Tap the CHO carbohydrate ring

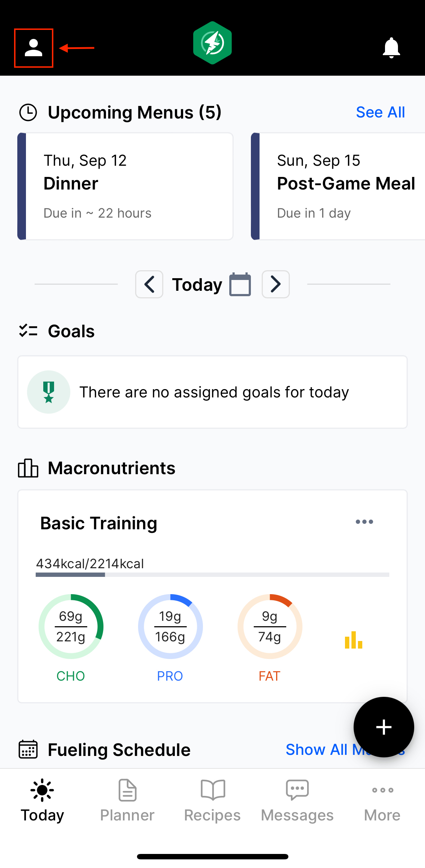click(x=71, y=627)
